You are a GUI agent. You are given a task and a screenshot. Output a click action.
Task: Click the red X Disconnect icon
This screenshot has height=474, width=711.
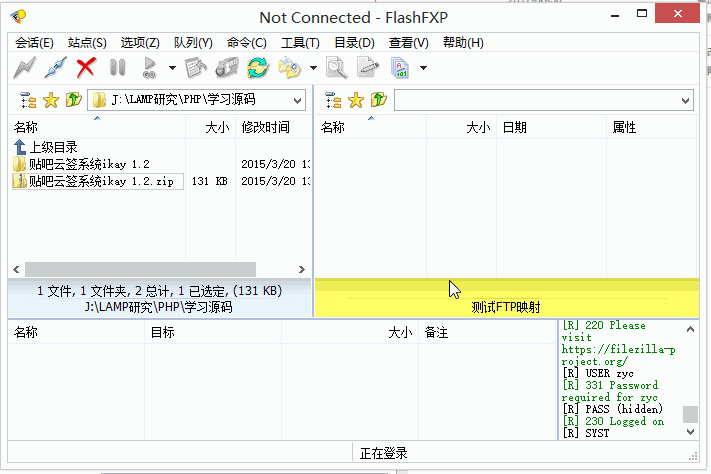click(86, 68)
